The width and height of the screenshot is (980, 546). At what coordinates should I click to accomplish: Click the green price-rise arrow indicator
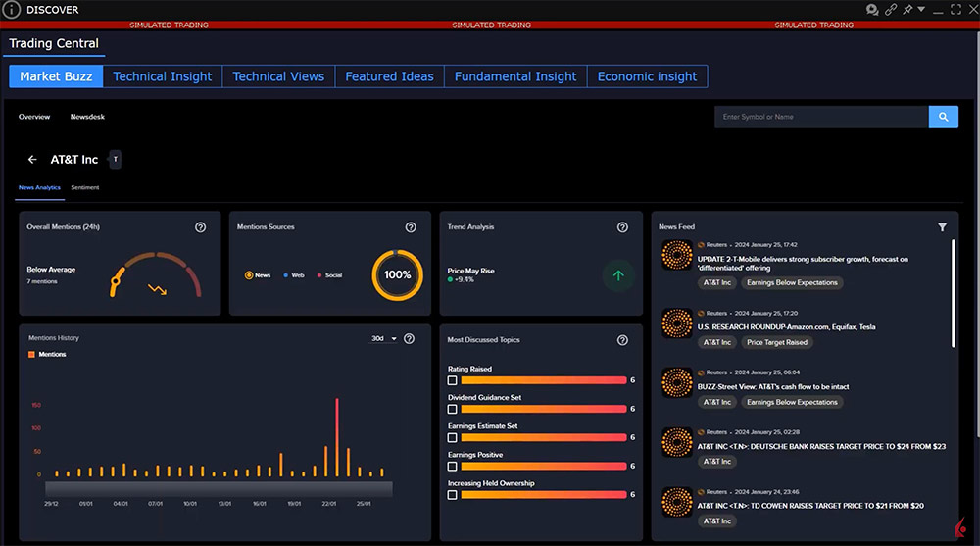[x=617, y=275]
